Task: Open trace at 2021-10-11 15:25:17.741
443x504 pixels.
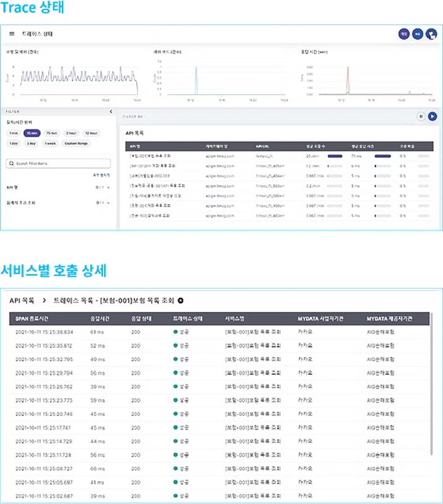Action: [219, 428]
